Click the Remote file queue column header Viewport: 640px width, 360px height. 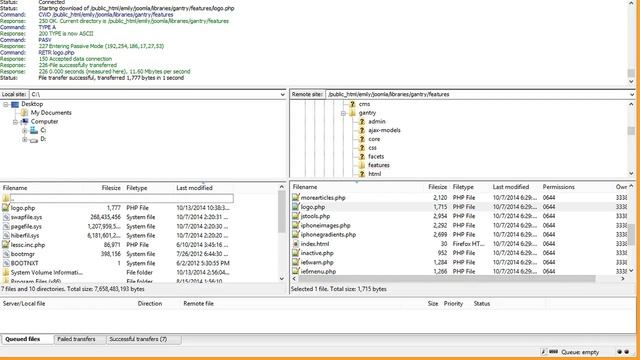click(198, 304)
